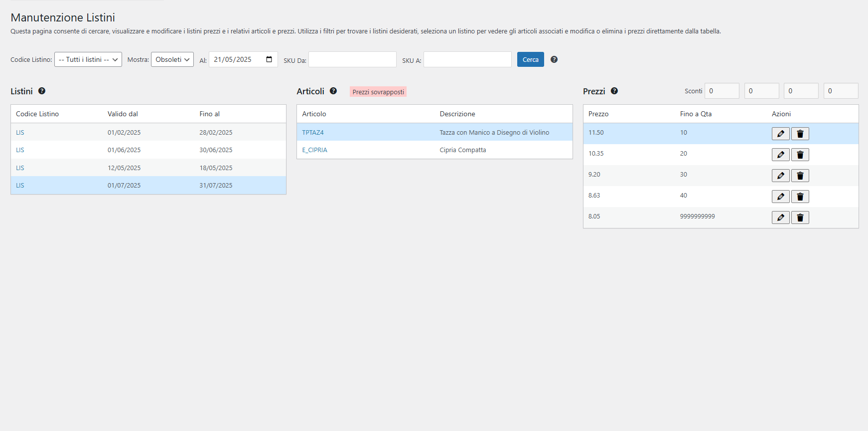
Task: Edit the 8.05 price row
Action: point(780,217)
